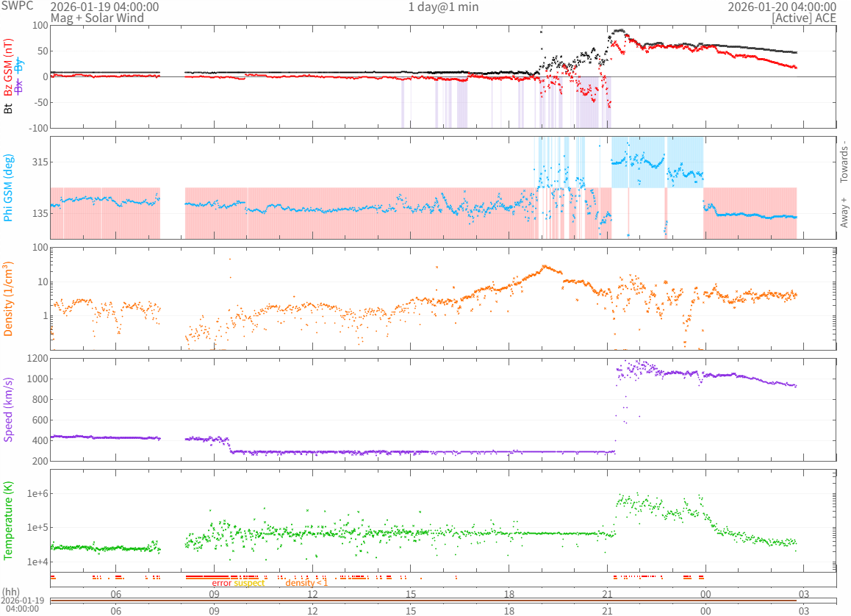Click the Speed (km/s) axis label

tap(9, 409)
